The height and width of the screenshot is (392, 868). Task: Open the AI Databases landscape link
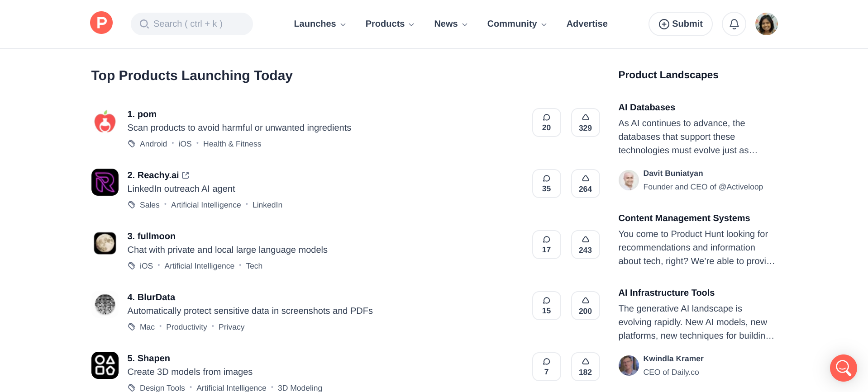[x=647, y=107]
